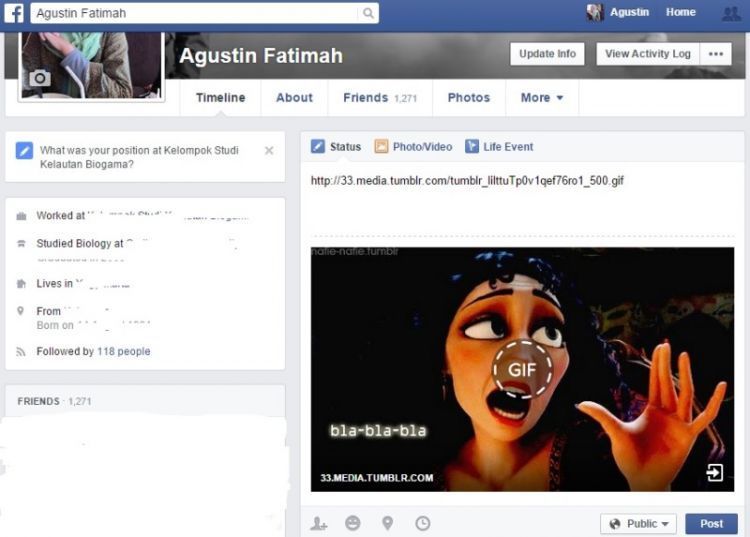Click the location pin icon in composer
Viewport: 750px width, 537px height.
(x=387, y=523)
